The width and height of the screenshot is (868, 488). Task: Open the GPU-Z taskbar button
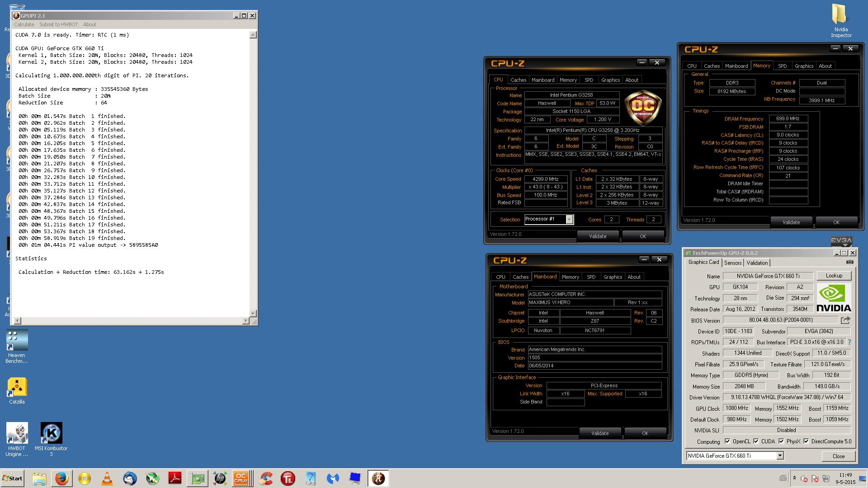pos(198,478)
